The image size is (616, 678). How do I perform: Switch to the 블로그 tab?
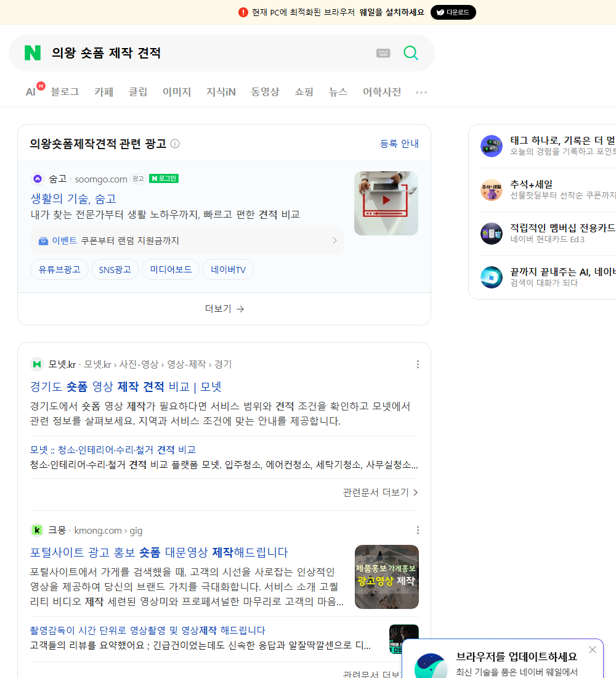[x=65, y=92]
